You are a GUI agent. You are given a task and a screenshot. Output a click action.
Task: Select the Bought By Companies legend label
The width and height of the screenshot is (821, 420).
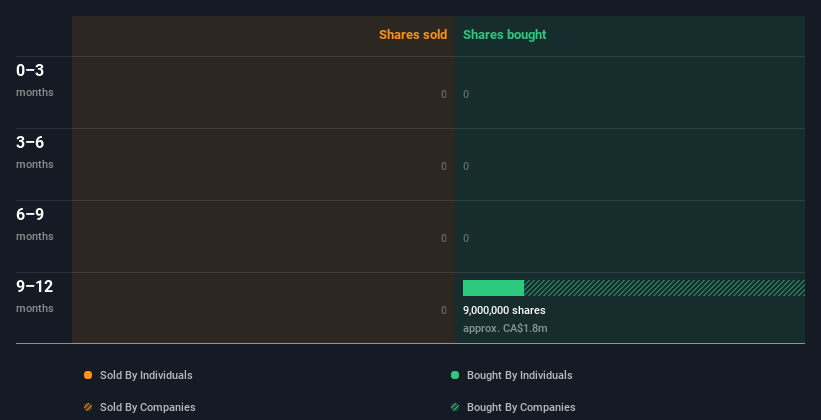(x=521, y=407)
